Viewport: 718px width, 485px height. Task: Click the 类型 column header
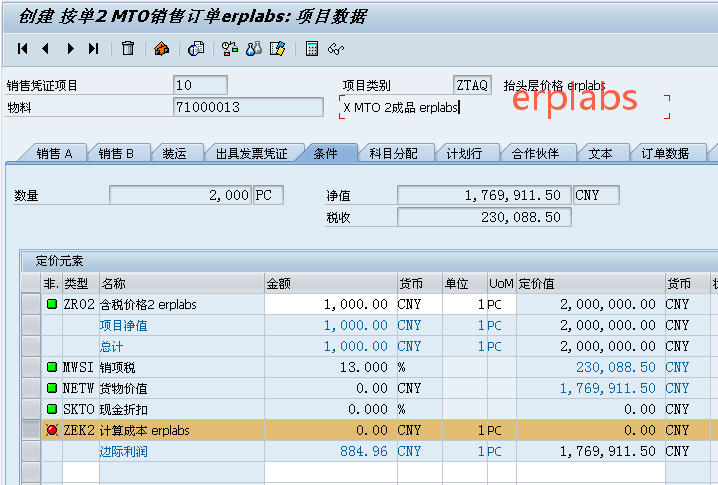click(x=81, y=283)
